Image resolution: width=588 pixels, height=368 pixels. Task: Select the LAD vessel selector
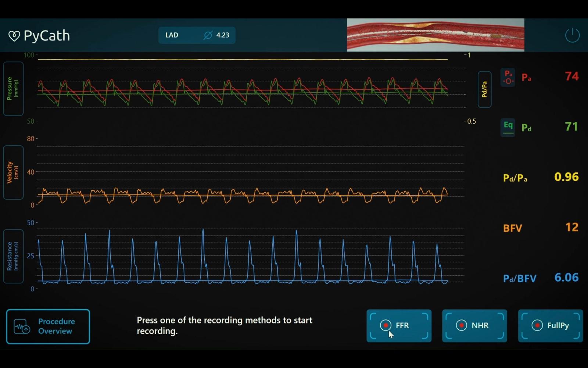tap(197, 35)
